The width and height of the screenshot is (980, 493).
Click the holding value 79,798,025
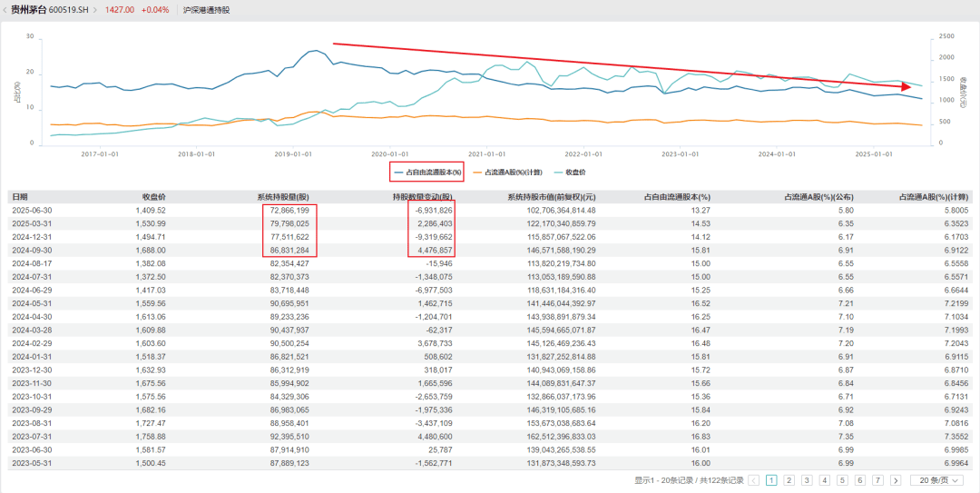290,223
